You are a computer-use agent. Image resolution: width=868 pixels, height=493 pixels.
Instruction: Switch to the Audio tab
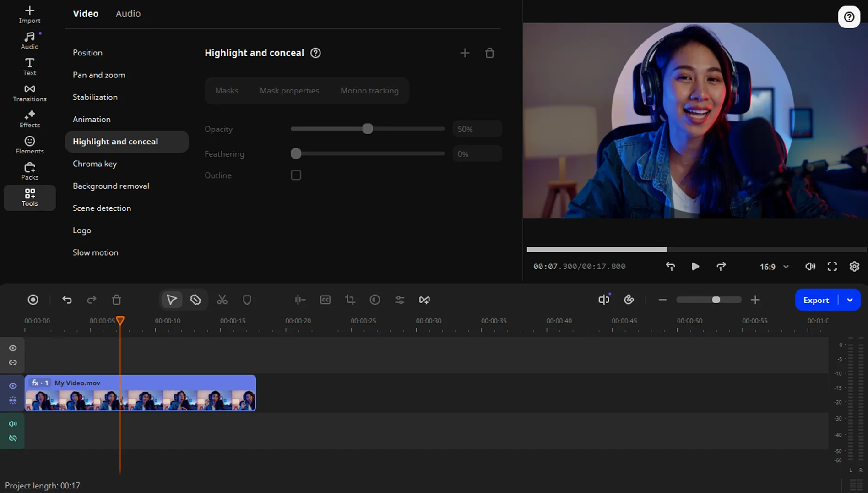click(x=128, y=14)
